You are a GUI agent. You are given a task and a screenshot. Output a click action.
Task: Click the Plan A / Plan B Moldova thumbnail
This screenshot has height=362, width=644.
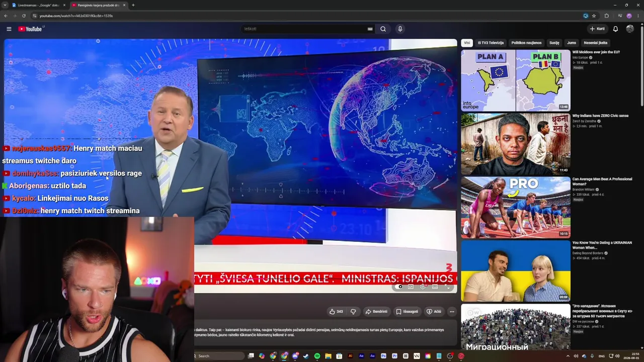click(x=516, y=80)
